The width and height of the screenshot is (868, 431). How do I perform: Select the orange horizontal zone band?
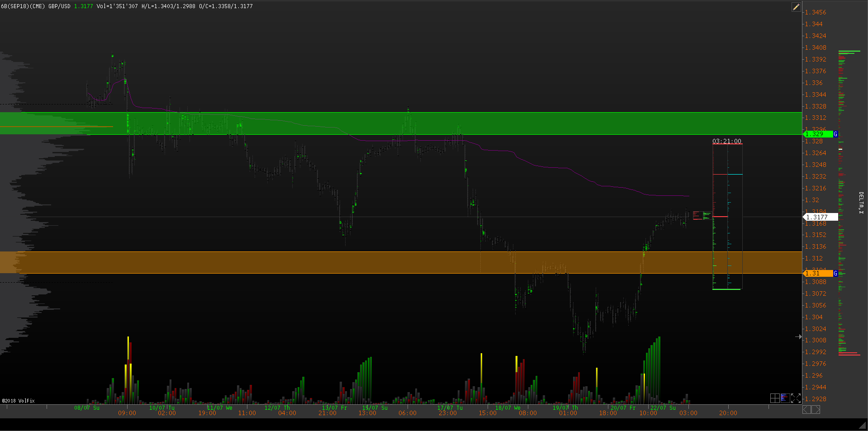click(x=407, y=262)
